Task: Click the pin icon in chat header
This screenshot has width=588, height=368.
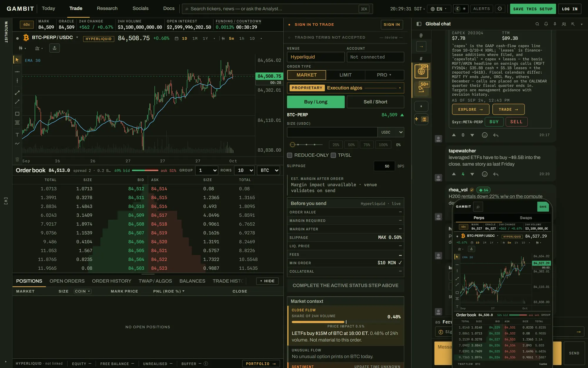Action: pos(555,24)
